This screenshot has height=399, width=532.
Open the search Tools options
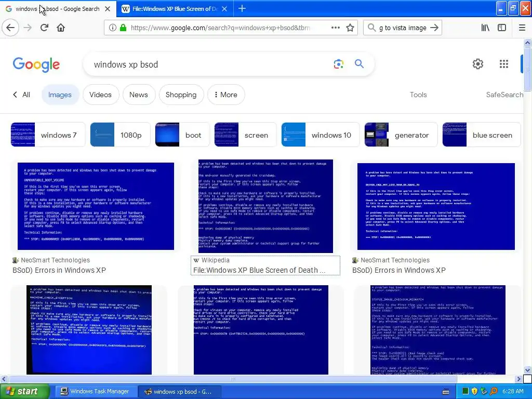click(x=418, y=95)
